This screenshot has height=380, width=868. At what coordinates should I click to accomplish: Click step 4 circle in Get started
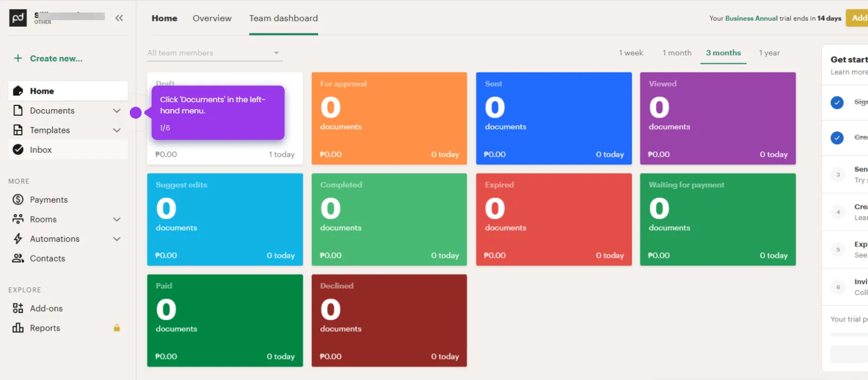point(838,212)
